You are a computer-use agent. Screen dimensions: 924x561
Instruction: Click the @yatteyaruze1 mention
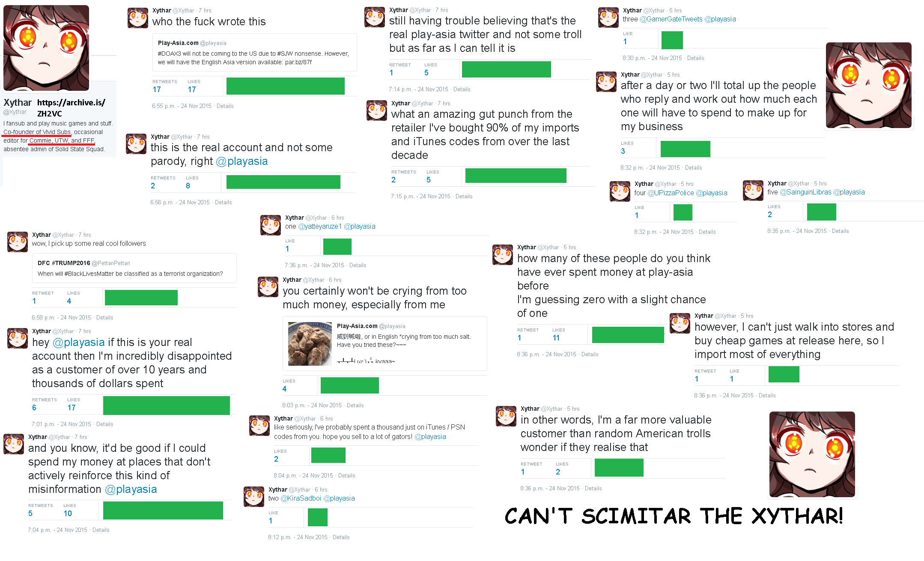tap(320, 227)
